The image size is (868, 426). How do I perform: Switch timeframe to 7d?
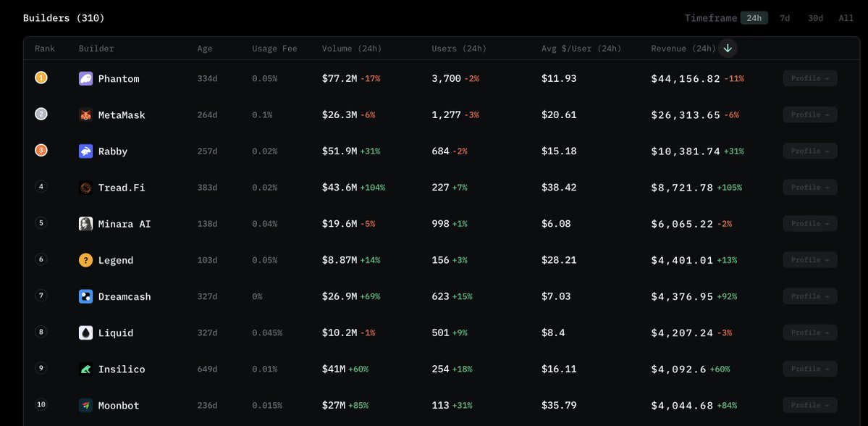tap(785, 17)
